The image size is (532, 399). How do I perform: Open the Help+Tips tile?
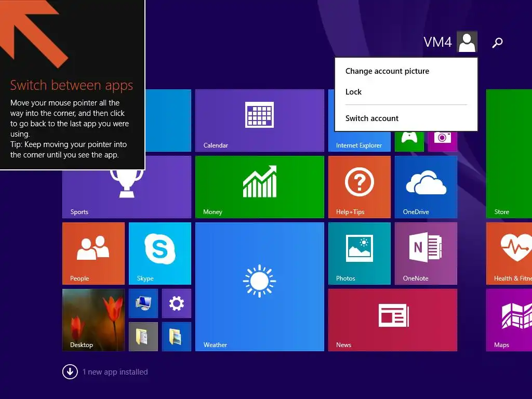360,187
